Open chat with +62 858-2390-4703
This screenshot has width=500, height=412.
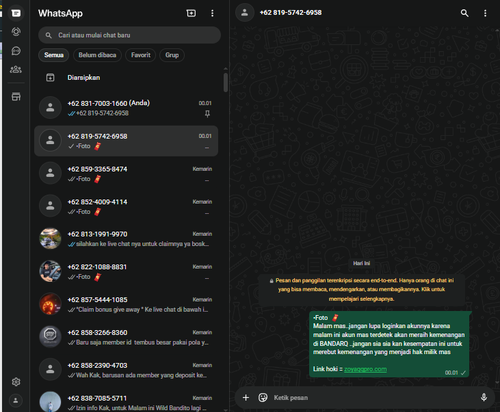coord(126,370)
